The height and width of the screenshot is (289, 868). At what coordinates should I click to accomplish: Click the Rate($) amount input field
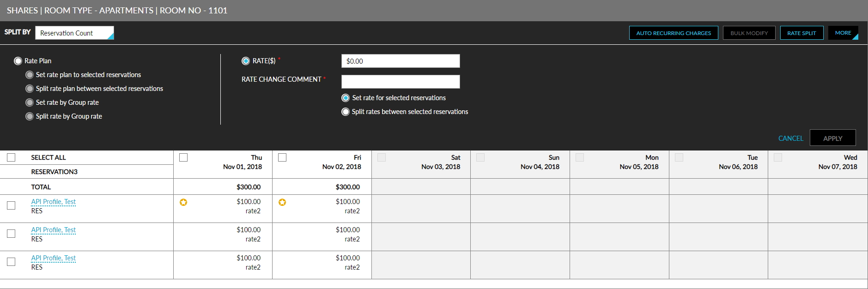[400, 61]
